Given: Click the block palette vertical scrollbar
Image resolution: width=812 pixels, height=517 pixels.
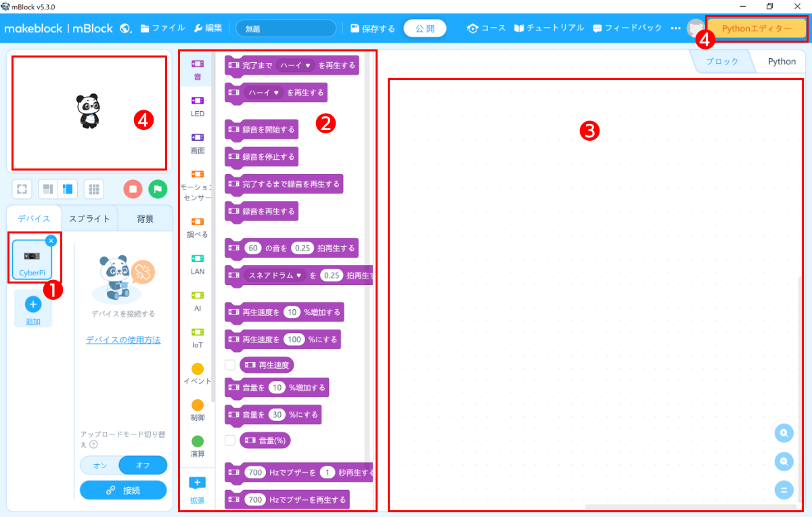Looking at the screenshot, I should (x=368, y=257).
